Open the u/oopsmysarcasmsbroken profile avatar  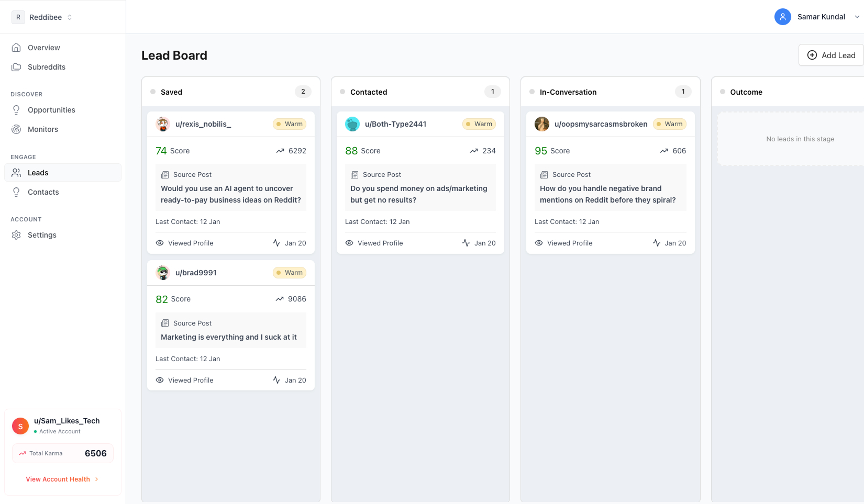coord(542,124)
